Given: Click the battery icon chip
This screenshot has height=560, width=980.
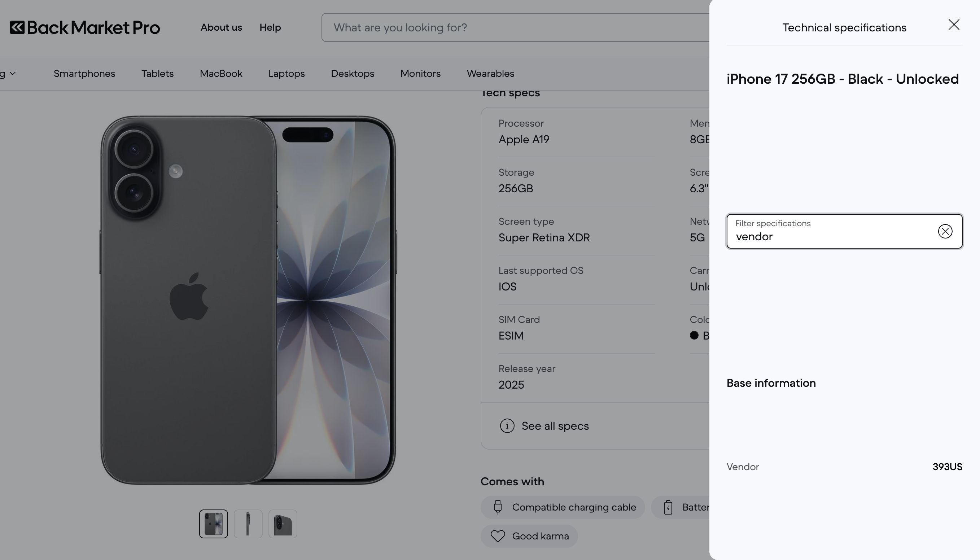Looking at the screenshot, I should point(668,507).
